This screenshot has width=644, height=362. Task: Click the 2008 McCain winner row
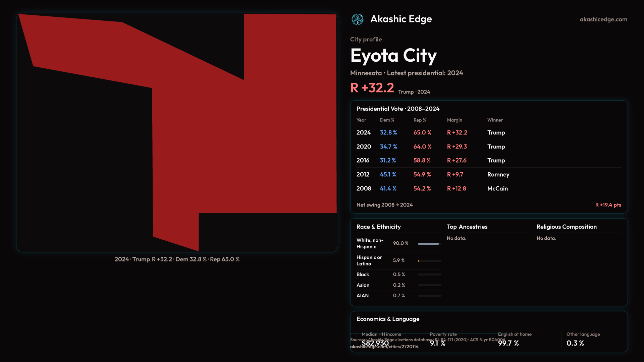point(497,189)
